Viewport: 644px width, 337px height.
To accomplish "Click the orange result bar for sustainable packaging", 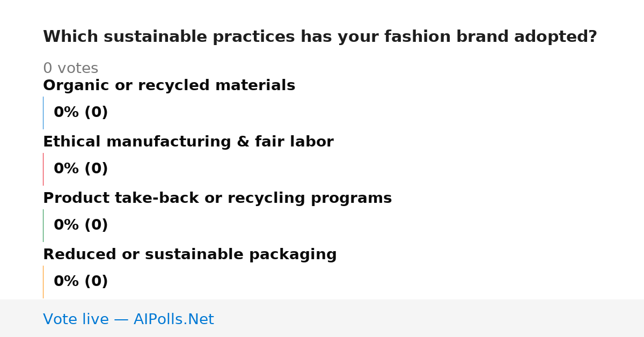I will (x=43, y=282).
